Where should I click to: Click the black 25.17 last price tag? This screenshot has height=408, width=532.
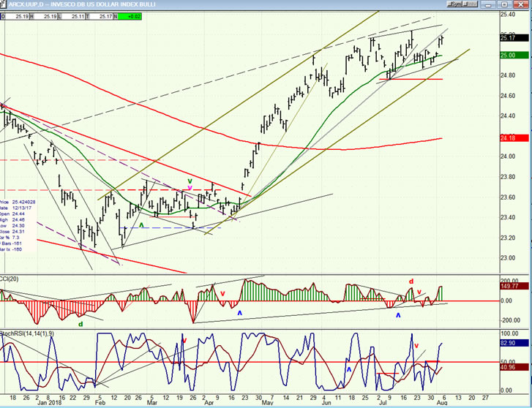pos(514,38)
